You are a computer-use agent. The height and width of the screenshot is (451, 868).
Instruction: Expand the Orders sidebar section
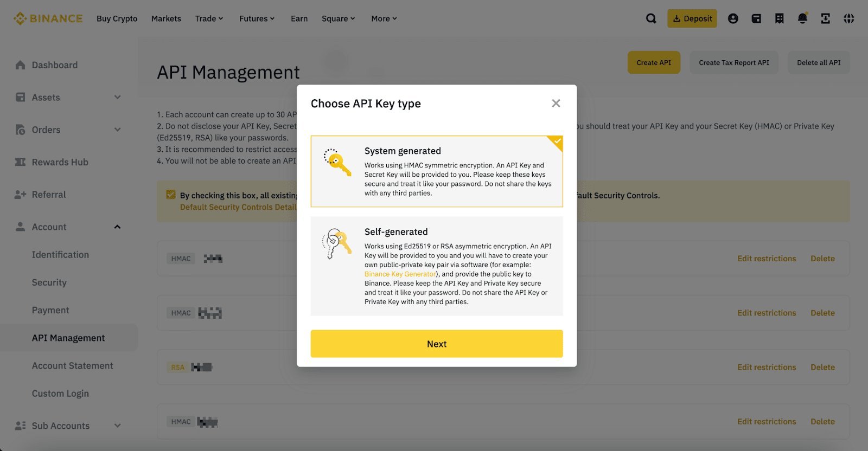point(118,130)
